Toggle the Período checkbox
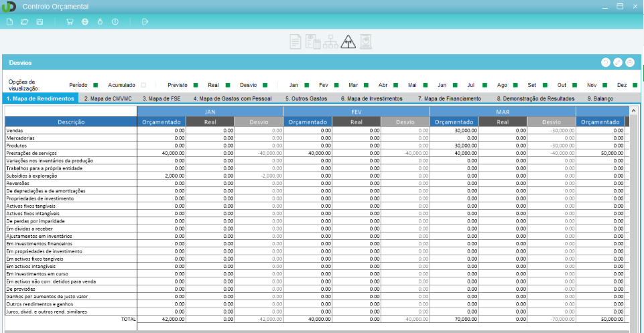Image resolution: width=644 pixels, height=333 pixels. pos(95,85)
